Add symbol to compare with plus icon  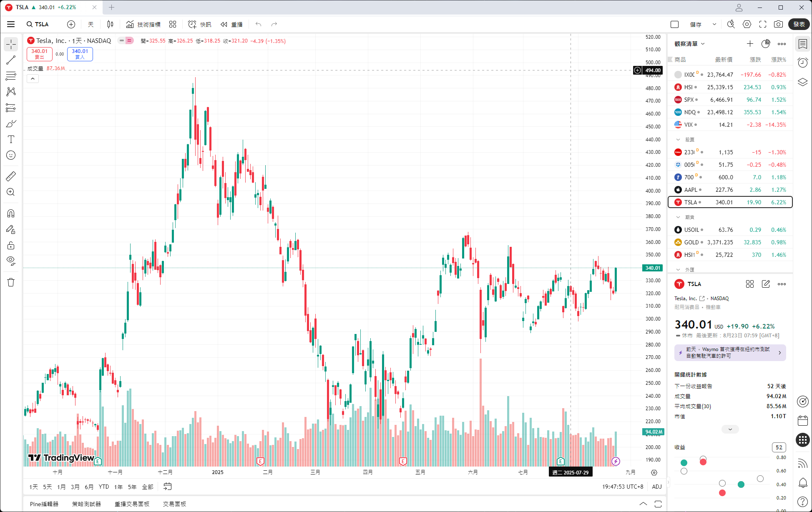[71, 24]
